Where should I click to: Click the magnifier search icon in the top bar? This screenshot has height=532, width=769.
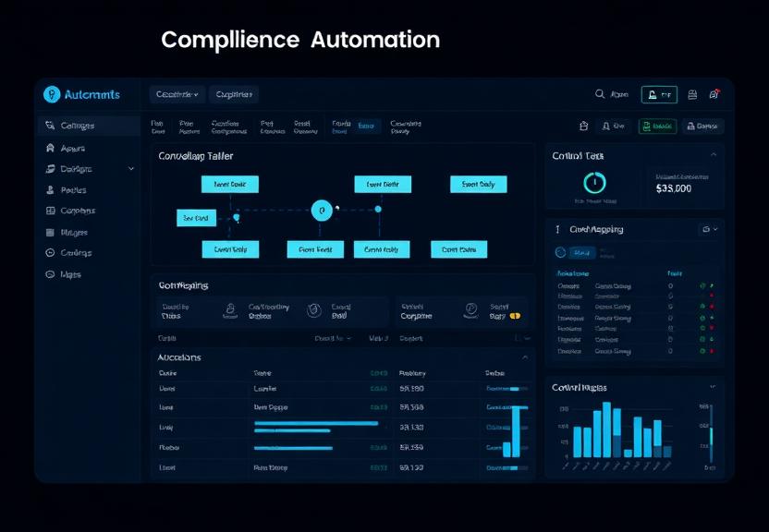coord(599,93)
